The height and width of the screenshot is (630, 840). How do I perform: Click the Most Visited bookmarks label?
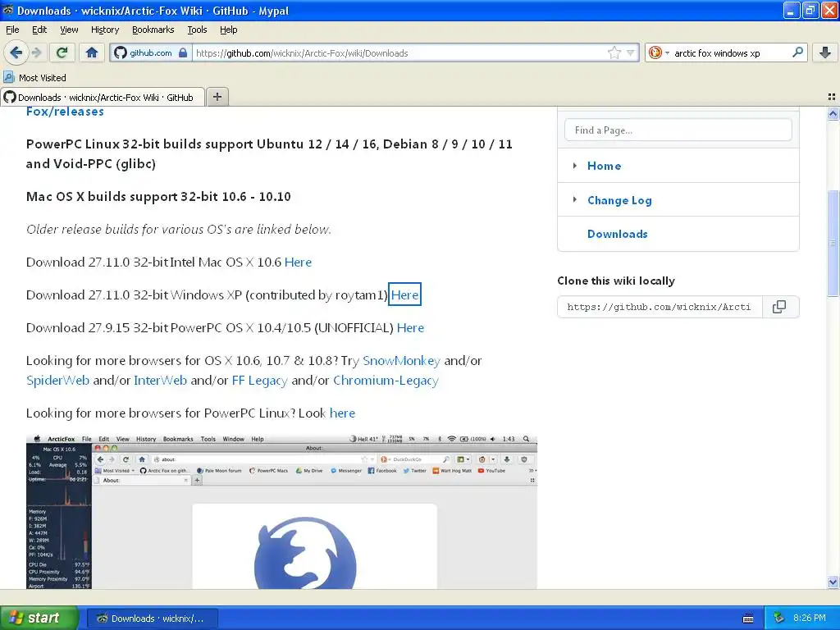43,78
